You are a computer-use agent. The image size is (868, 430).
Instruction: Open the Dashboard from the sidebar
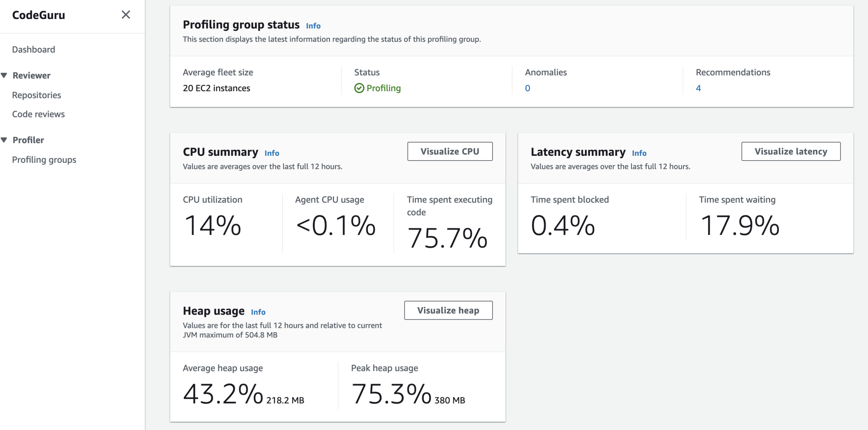pyautogui.click(x=34, y=49)
